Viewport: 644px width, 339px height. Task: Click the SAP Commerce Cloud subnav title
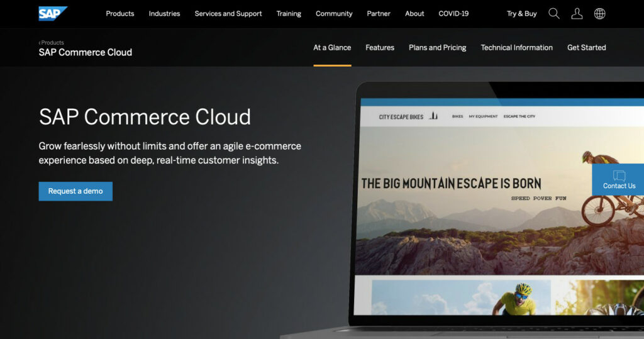[86, 52]
